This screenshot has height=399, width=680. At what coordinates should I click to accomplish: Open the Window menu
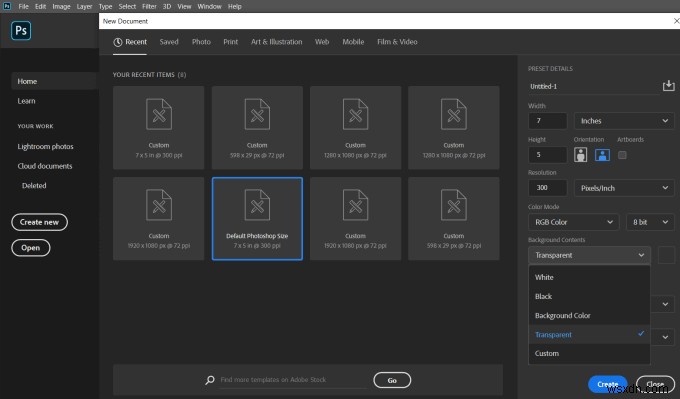coord(209,7)
